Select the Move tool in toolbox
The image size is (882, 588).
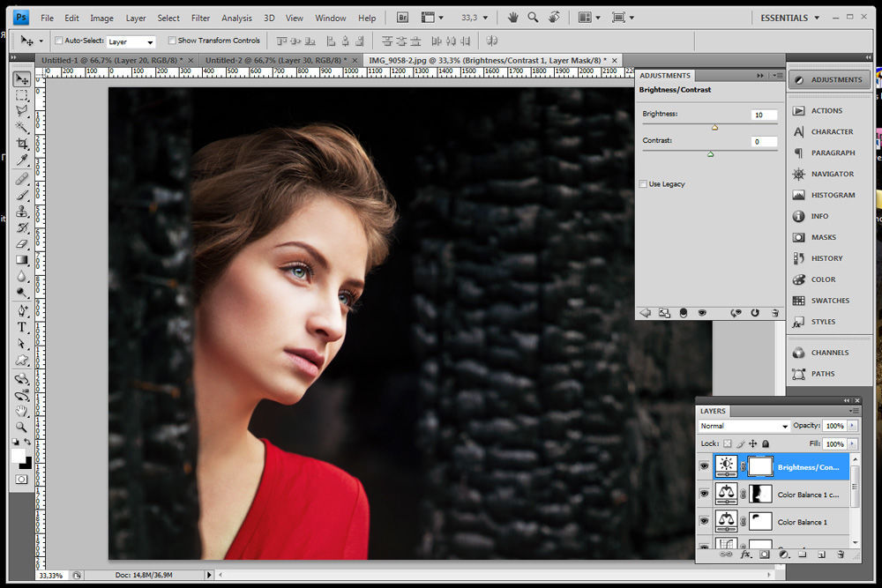tap(22, 78)
